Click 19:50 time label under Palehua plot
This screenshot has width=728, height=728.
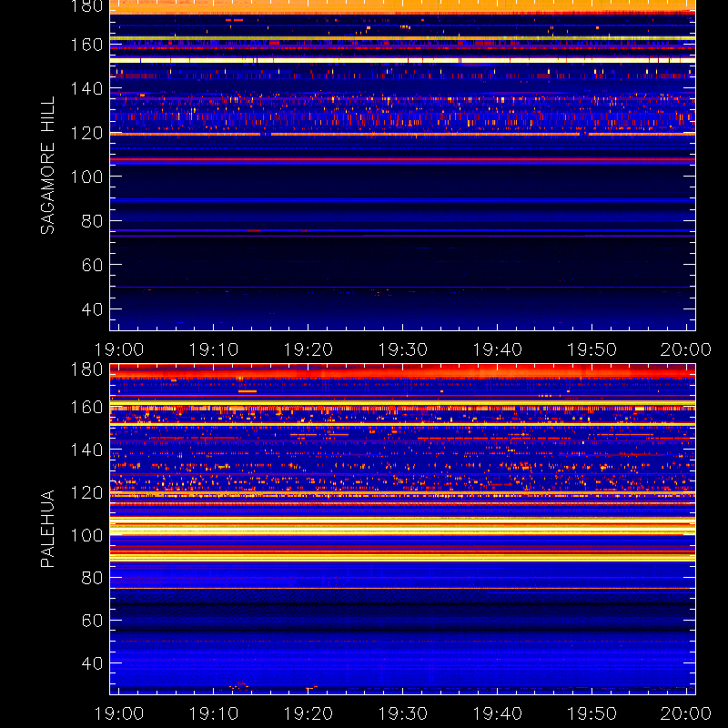click(592, 713)
